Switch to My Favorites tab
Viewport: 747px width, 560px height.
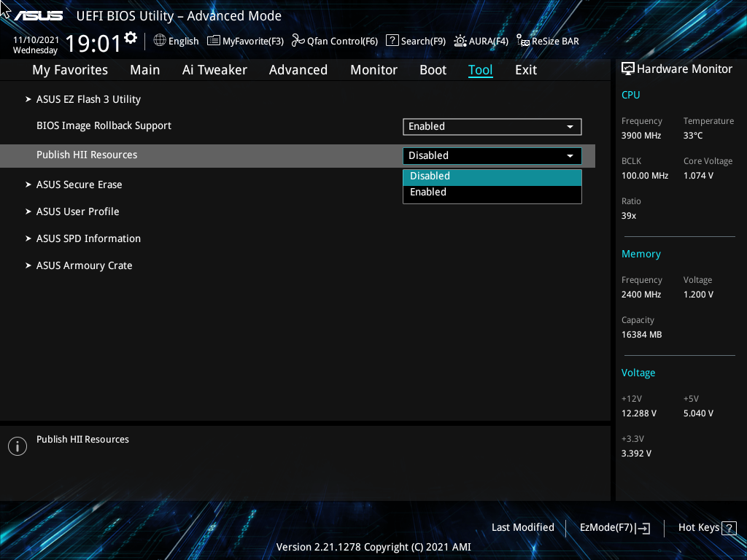click(x=70, y=70)
